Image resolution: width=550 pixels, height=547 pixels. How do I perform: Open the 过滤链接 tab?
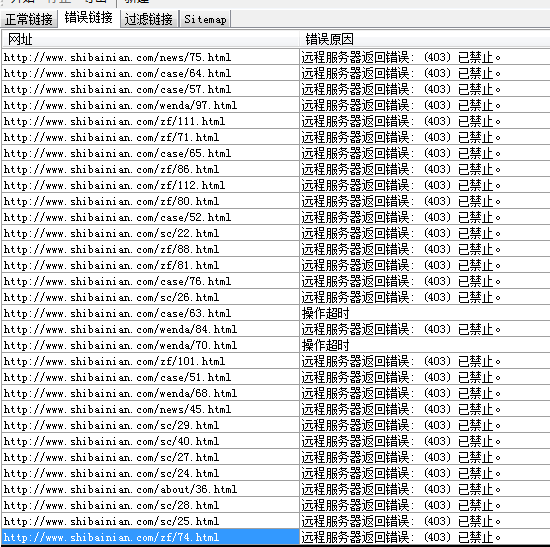pyautogui.click(x=149, y=19)
